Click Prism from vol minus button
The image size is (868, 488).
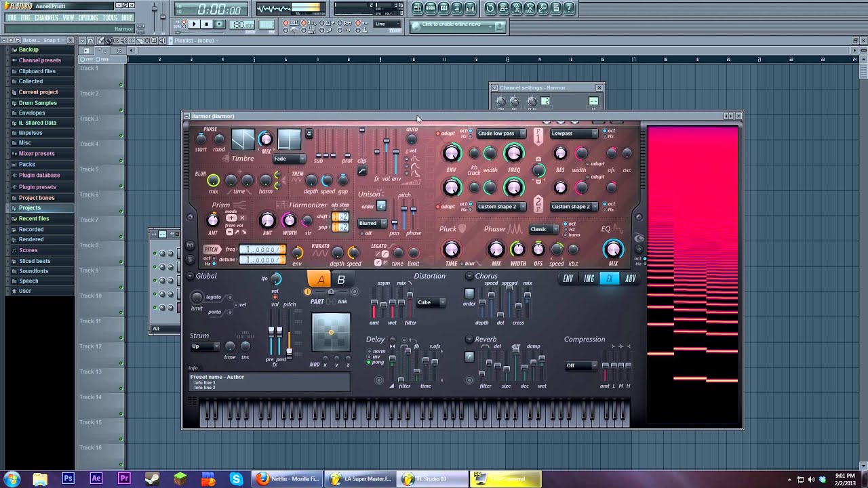pos(229,232)
